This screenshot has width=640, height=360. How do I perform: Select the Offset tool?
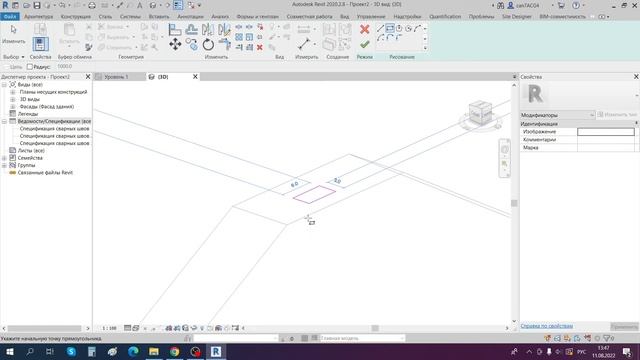tap(191, 29)
